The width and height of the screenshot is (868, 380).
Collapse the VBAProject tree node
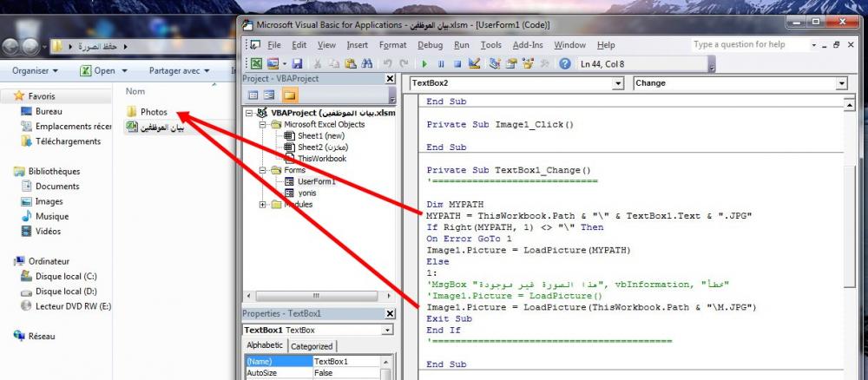248,113
